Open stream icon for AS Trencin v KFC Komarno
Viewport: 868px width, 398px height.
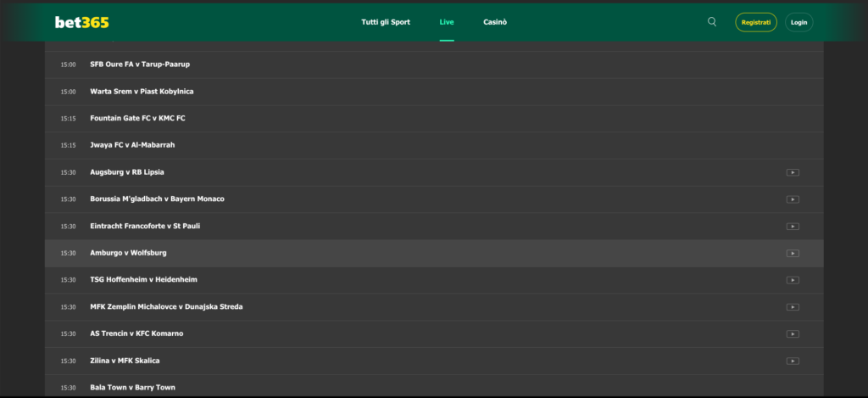tap(793, 334)
